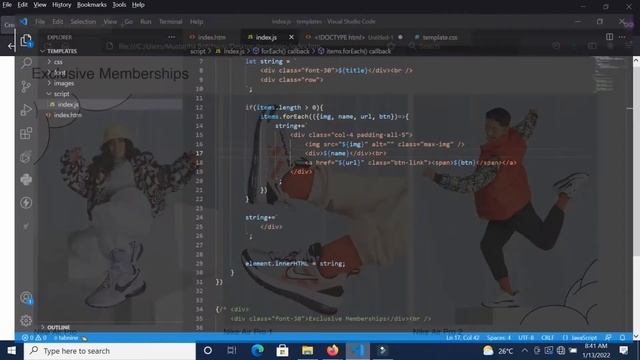Screen dimensions: 640x360
Task: Open the Thunder Client lightning icon
Action: pos(26,202)
